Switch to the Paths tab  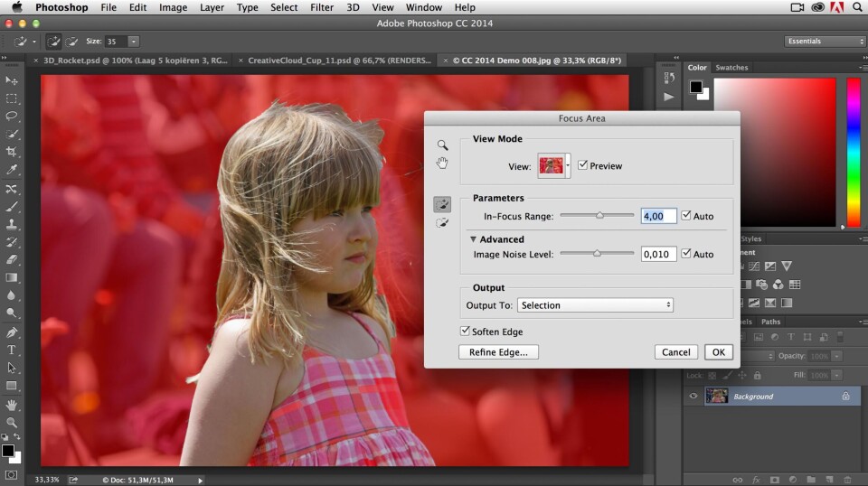click(x=770, y=322)
